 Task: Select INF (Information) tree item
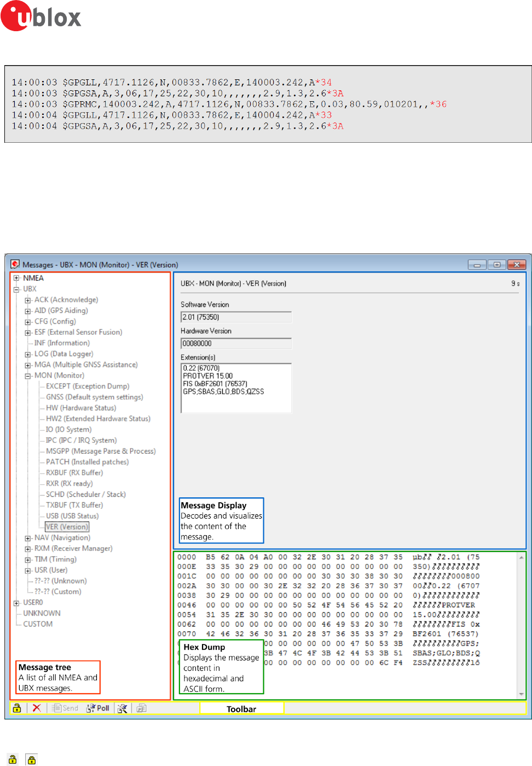(x=62, y=343)
